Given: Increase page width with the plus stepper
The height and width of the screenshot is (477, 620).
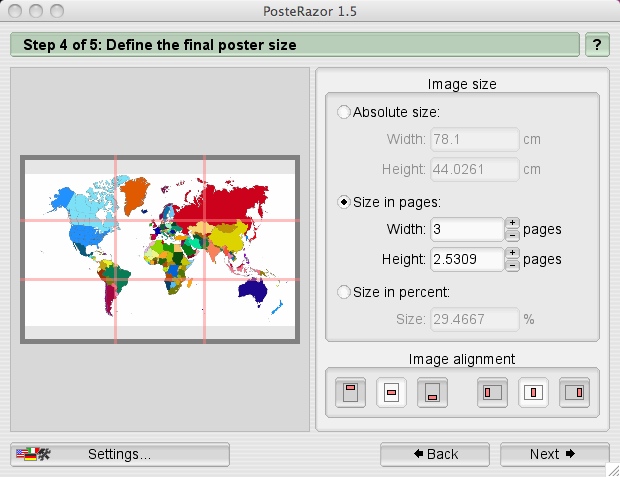Looking at the screenshot, I should [512, 223].
